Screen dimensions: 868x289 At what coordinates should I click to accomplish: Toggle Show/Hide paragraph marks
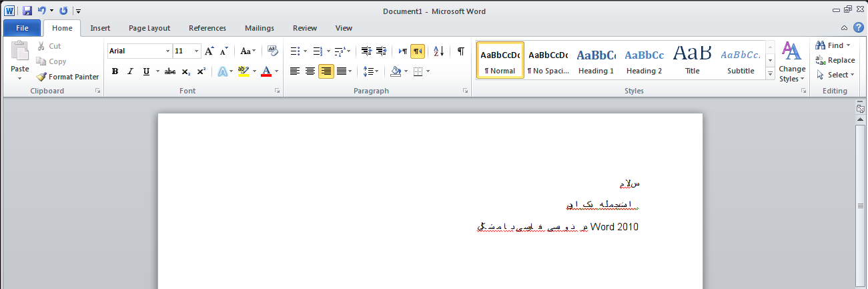460,51
